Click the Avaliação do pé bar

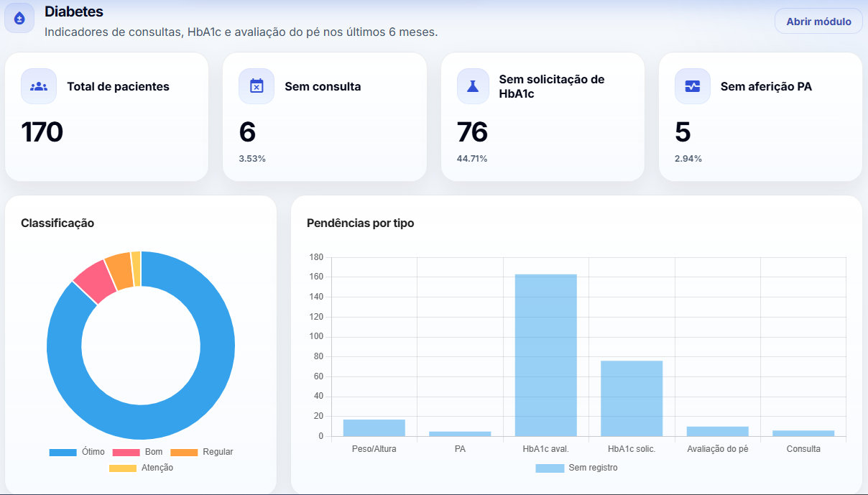(717, 431)
